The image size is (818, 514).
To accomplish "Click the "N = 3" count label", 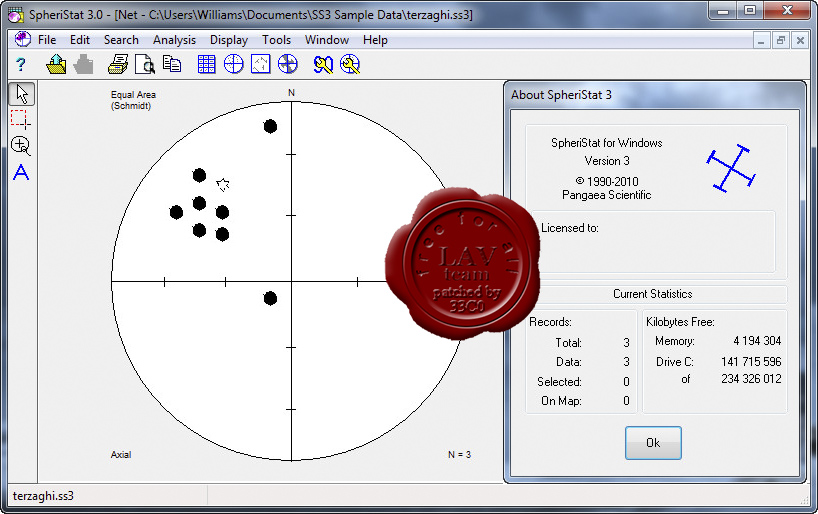I will (459, 455).
